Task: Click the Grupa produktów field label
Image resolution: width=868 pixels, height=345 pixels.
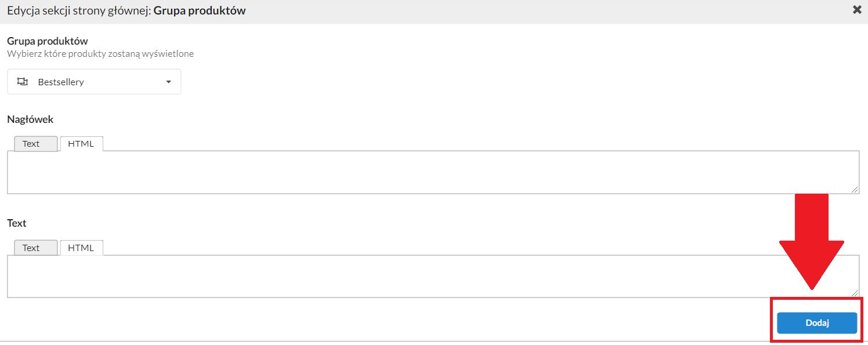Action: (48, 41)
